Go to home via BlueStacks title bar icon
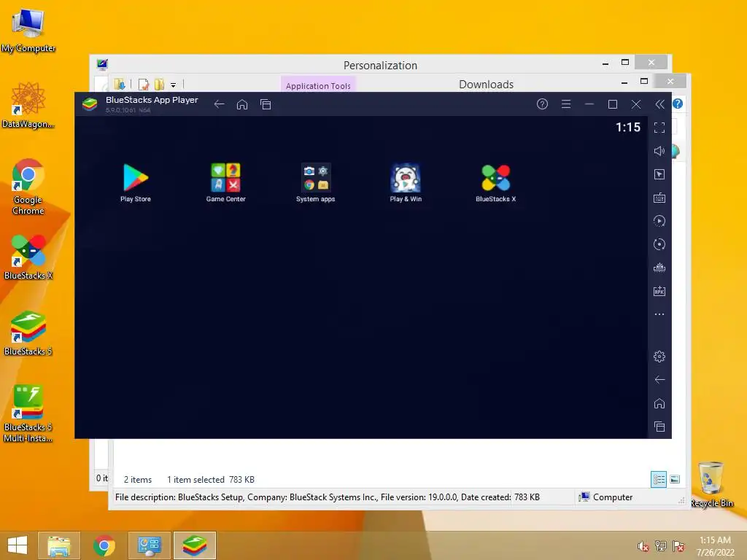 242,104
